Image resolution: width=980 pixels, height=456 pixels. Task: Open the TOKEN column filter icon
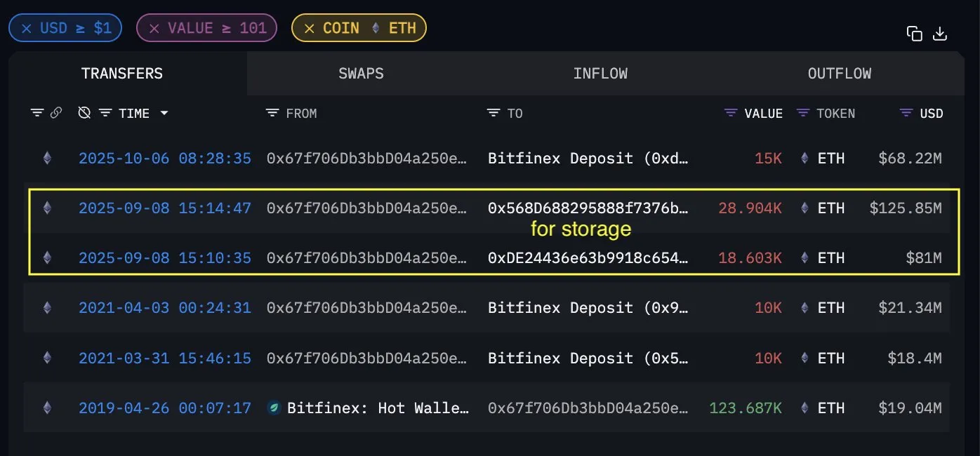[803, 113]
